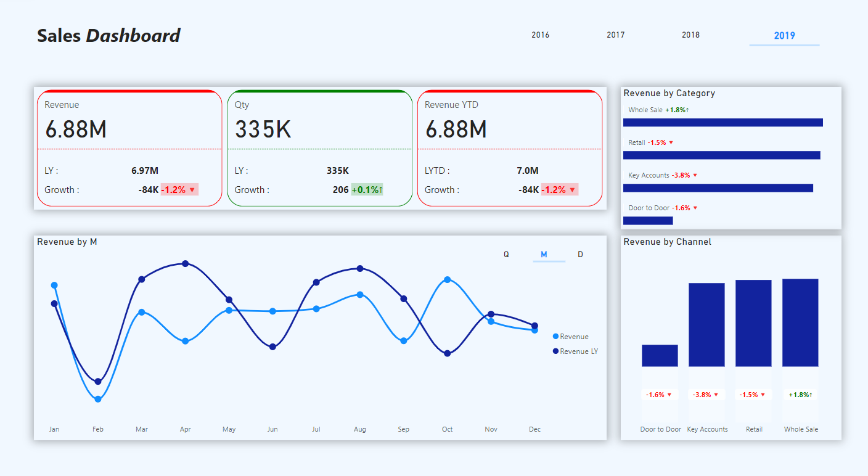
Task: Click the Revenue legend marker
Action: click(x=556, y=337)
